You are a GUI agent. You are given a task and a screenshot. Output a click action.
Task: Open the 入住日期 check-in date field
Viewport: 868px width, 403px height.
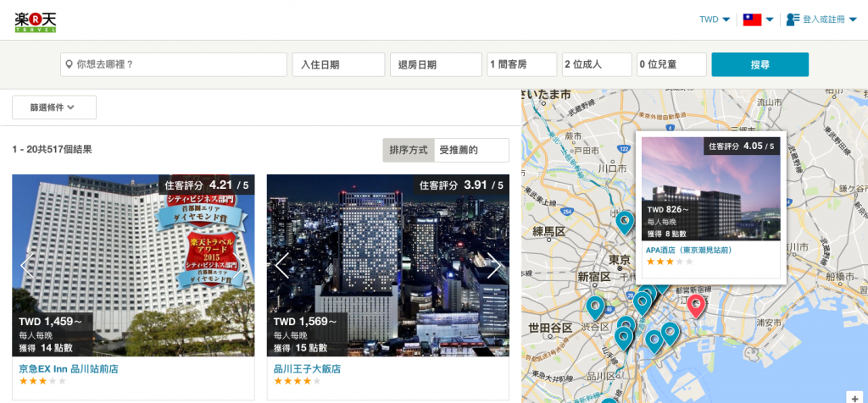[338, 64]
